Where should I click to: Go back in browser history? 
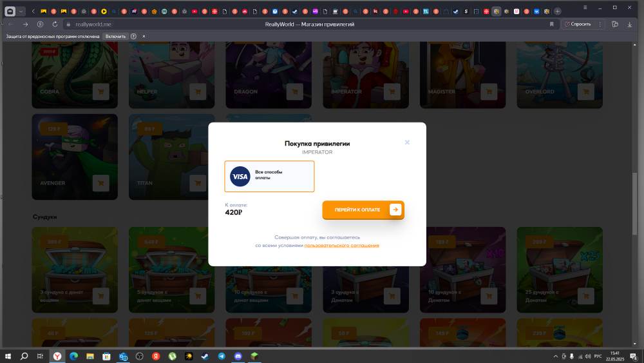tap(11, 25)
